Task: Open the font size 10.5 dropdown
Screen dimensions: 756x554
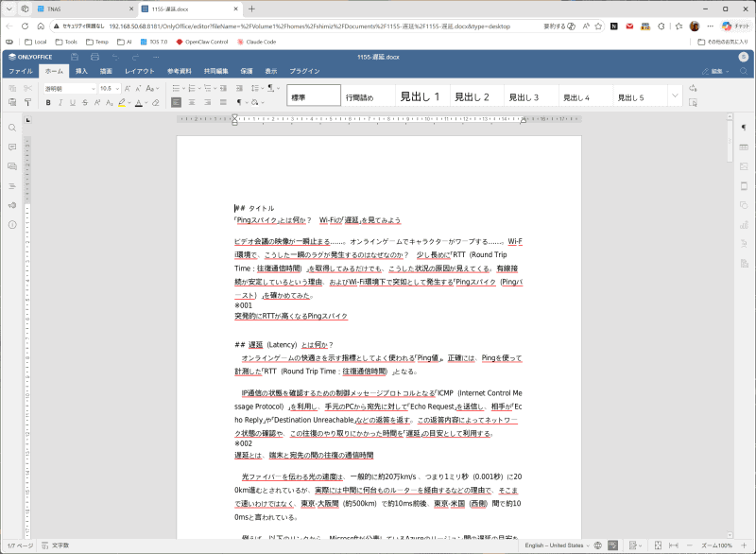Action: [x=117, y=89]
